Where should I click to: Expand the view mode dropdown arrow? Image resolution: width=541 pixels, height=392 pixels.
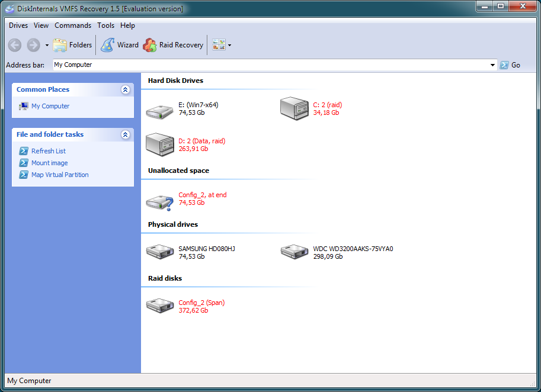click(229, 45)
